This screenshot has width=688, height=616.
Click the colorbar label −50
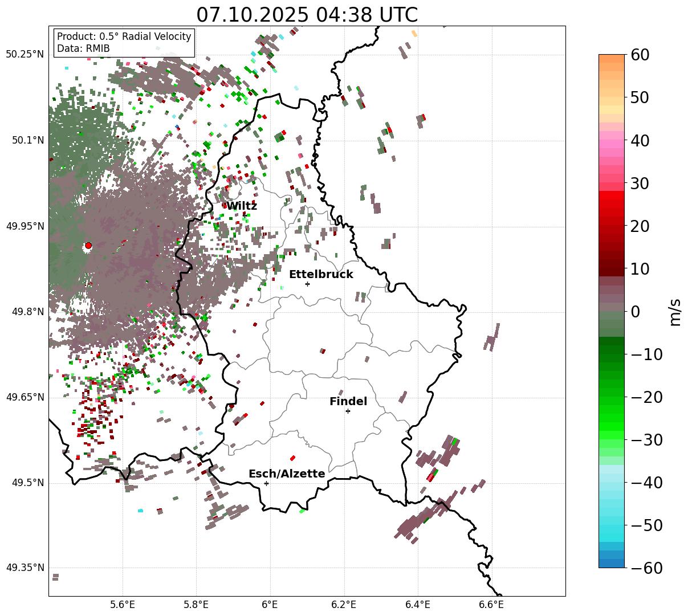click(646, 525)
